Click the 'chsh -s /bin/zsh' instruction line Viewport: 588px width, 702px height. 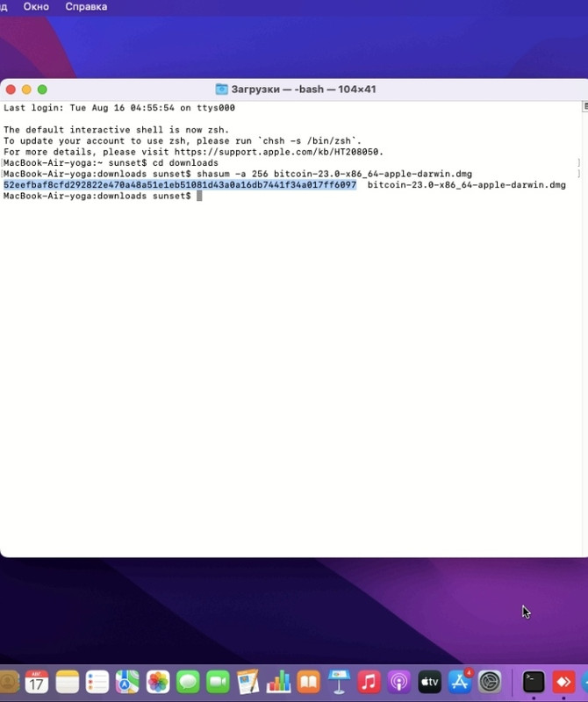pos(183,141)
